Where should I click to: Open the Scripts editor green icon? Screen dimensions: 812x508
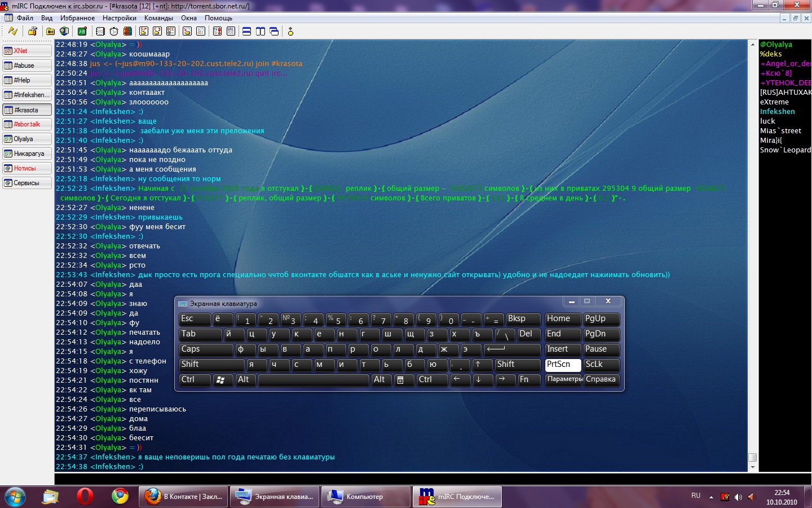pos(82,31)
